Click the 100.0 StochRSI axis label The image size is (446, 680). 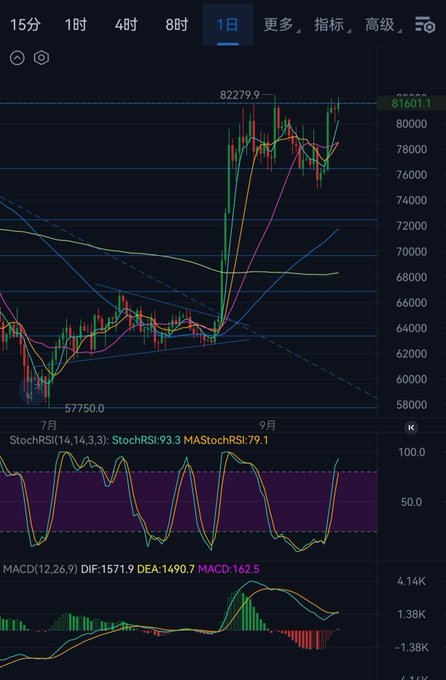412,452
